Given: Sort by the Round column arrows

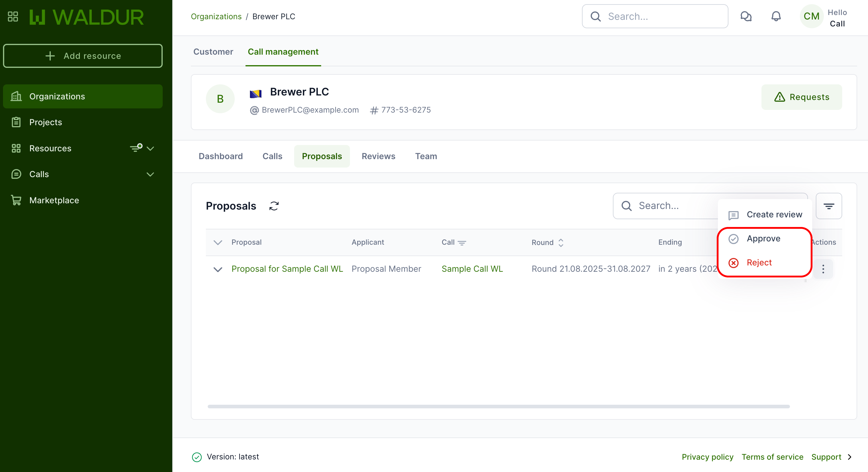Looking at the screenshot, I should [x=561, y=242].
